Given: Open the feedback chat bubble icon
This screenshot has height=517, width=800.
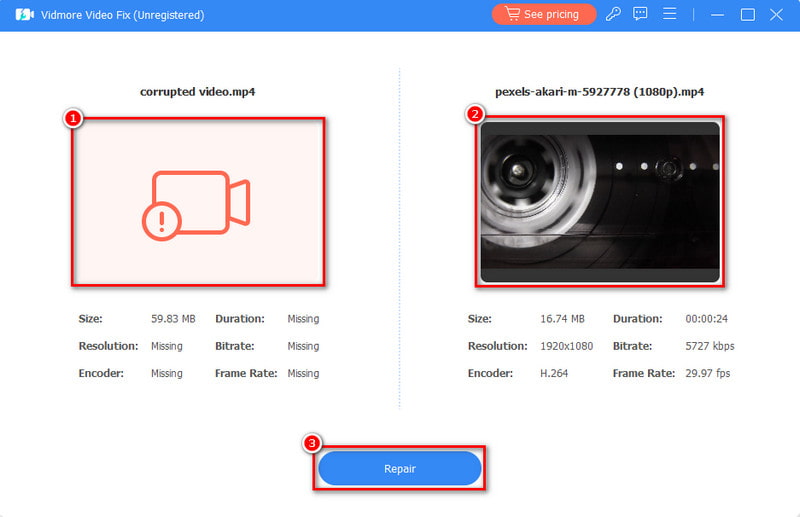Looking at the screenshot, I should coord(641,15).
